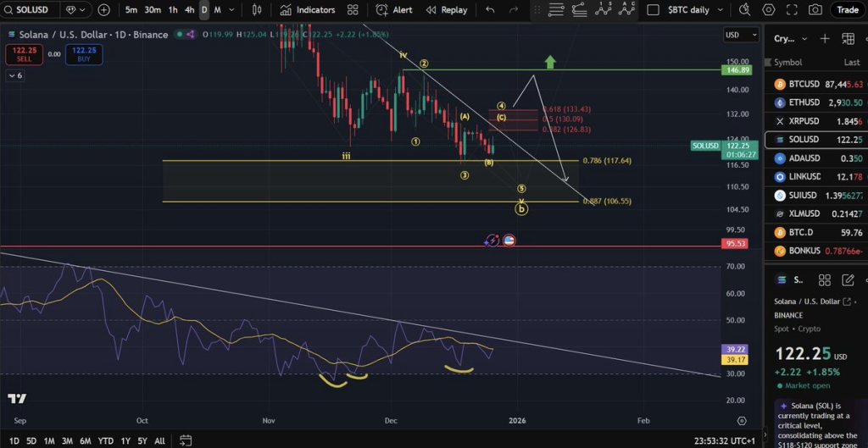The width and height of the screenshot is (868, 448).
Task: Open the indicator templates grid icon
Action: pos(353,10)
